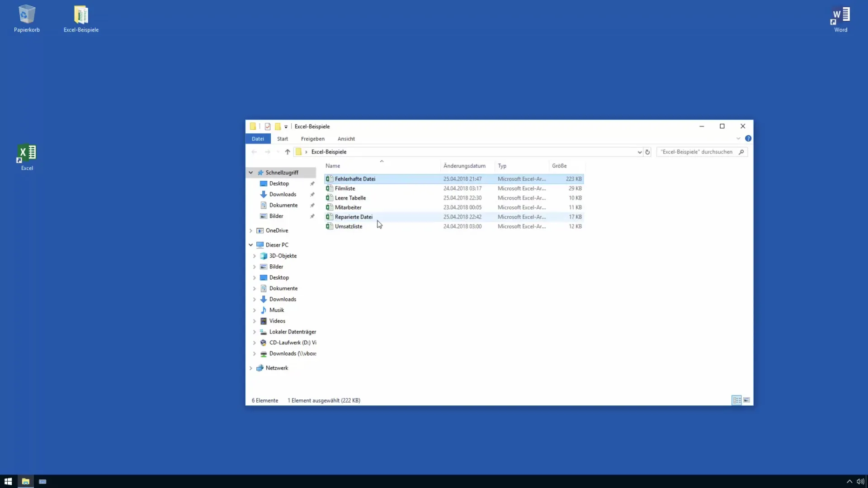The height and width of the screenshot is (488, 868).
Task: Click the Word application icon on desktop
Action: tap(840, 18)
